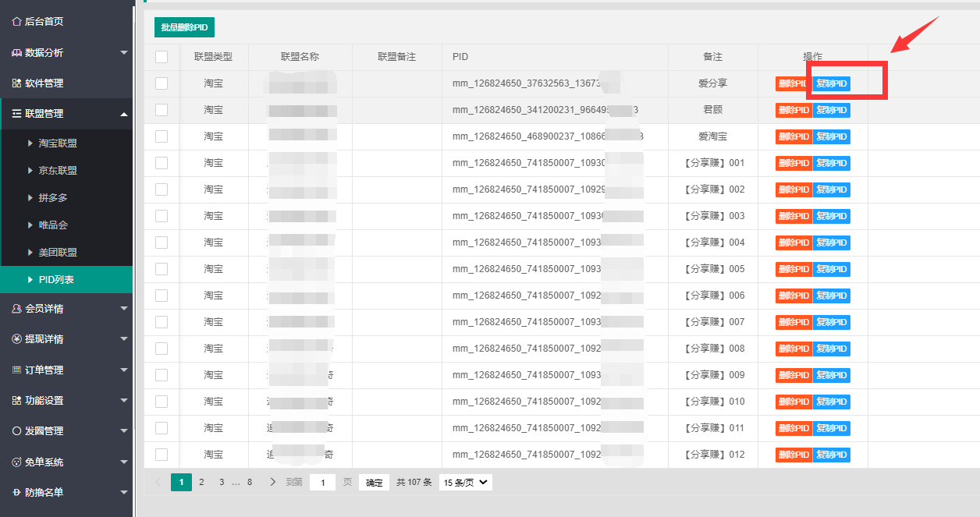Click 删除PID for the 【分享赚】003 row
The height and width of the screenshot is (517, 980).
pos(794,216)
